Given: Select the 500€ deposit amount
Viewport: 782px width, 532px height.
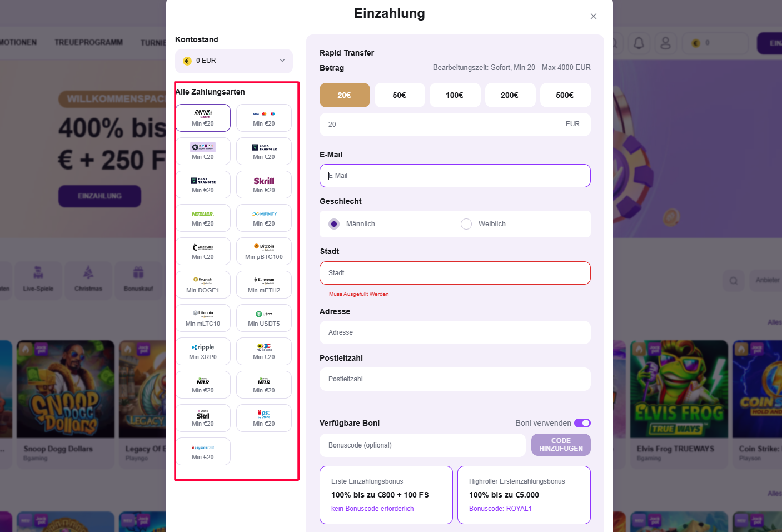Looking at the screenshot, I should 565,95.
